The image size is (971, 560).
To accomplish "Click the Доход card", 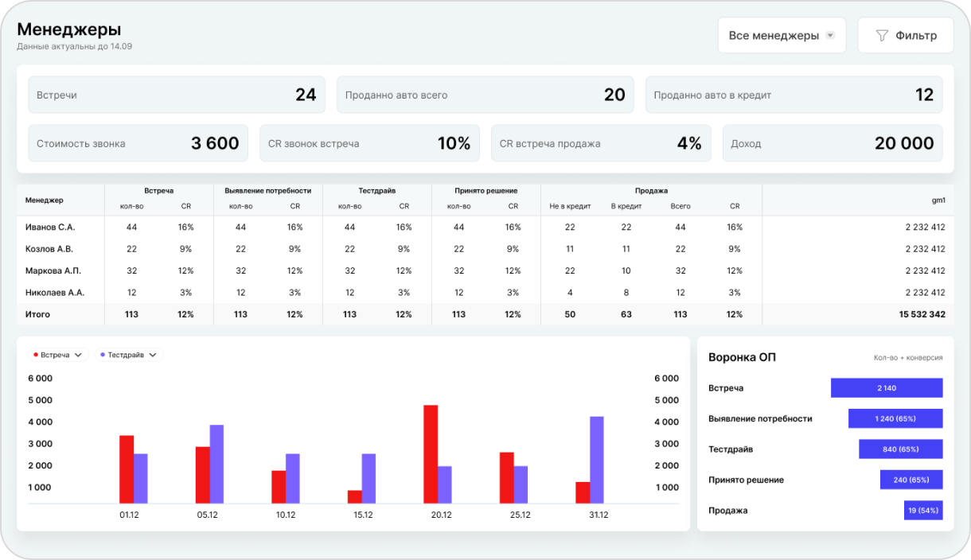I will pos(833,143).
